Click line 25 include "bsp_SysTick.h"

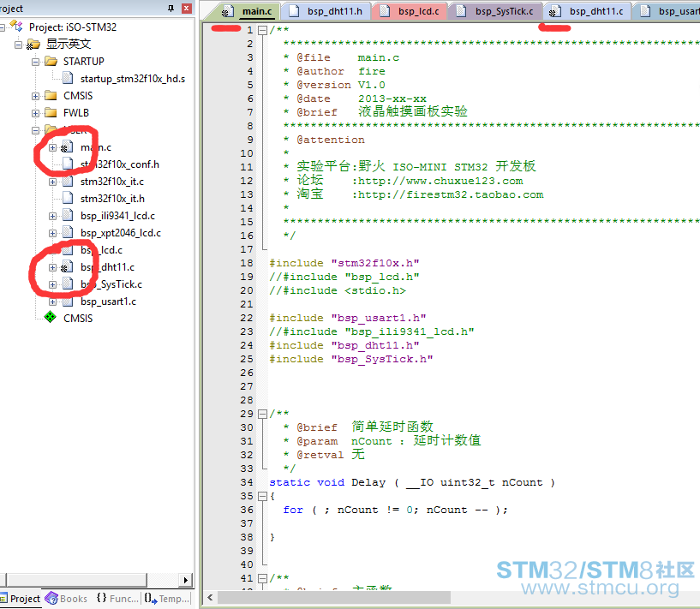tap(351, 360)
